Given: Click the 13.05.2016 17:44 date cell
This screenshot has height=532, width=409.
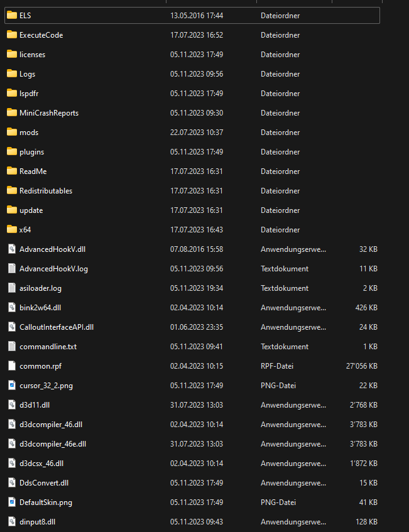Looking at the screenshot, I should pyautogui.click(x=197, y=15).
